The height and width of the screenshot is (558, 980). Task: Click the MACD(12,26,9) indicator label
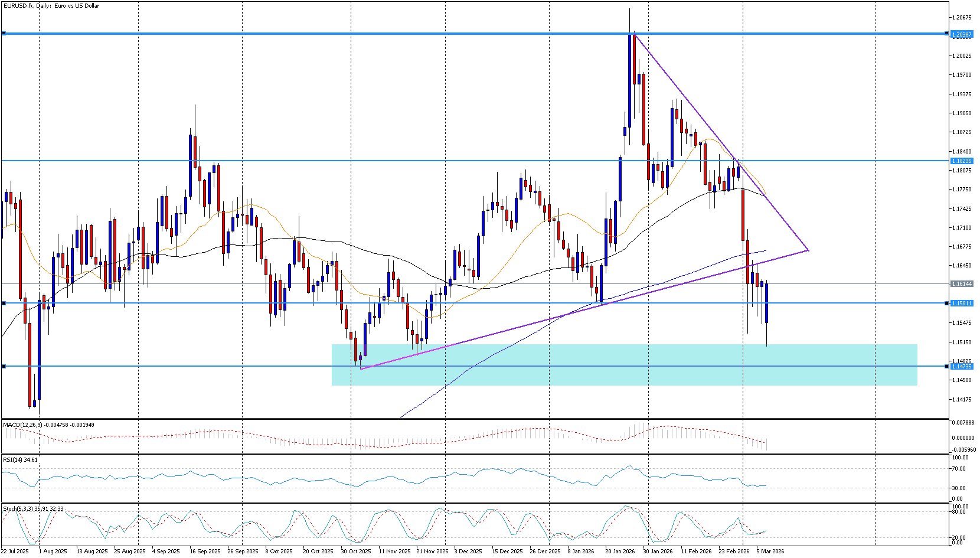24,425
